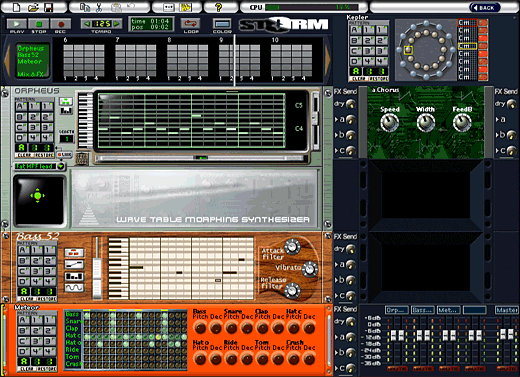Click Orpheus pattern RESTORE button
This screenshot has height=377, width=520.
[44, 155]
